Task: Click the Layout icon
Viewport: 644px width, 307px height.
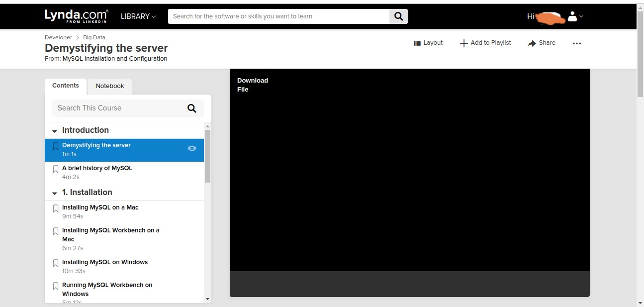Action: [417, 43]
